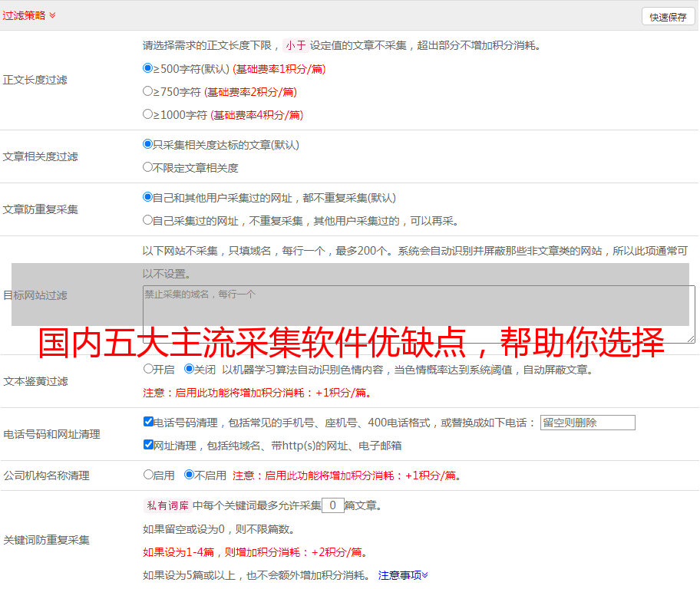This screenshot has width=700, height=589.
Task: Toggle the 网址清理 checkbox
Action: [x=149, y=445]
